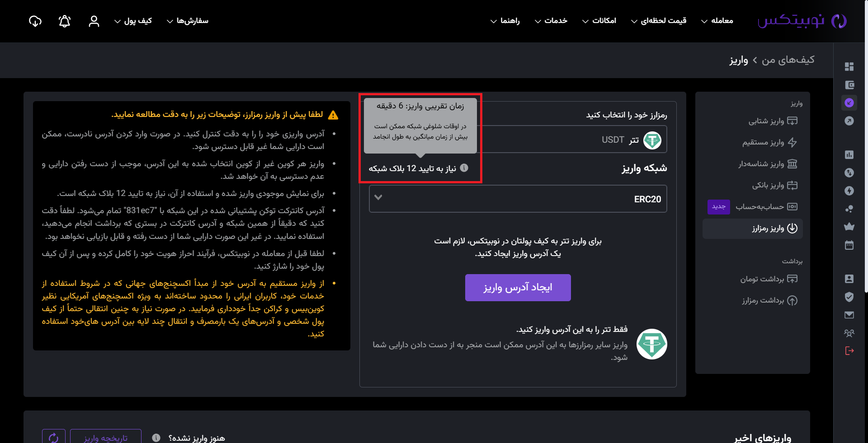Open the امکانات menu
The image size is (868, 443).
599,21
